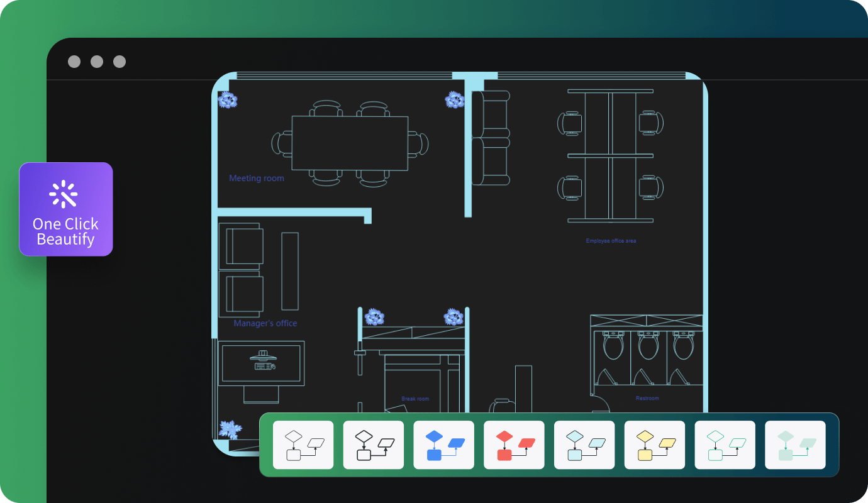Select the right plant above break room

point(453,317)
